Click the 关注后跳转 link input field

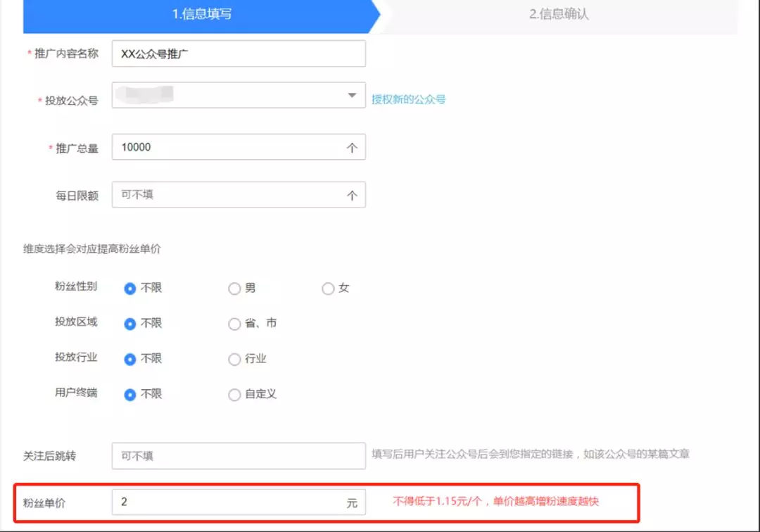pos(239,456)
